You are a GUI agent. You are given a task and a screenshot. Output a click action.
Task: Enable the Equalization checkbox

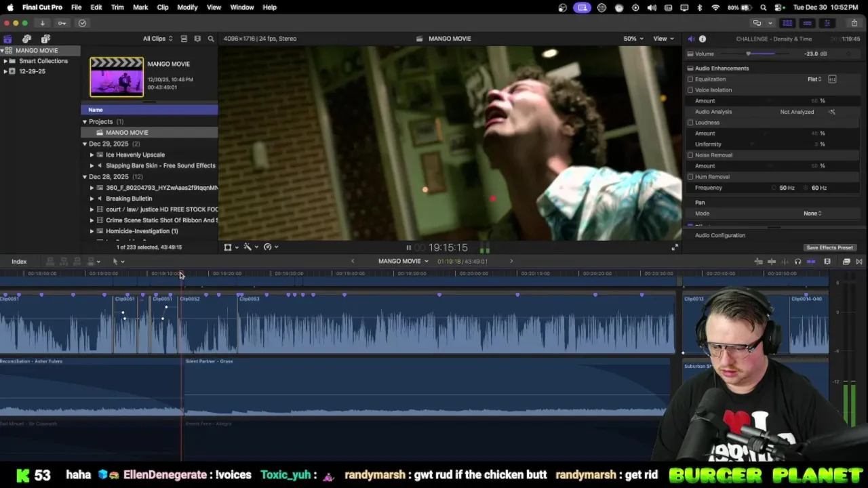(x=690, y=79)
